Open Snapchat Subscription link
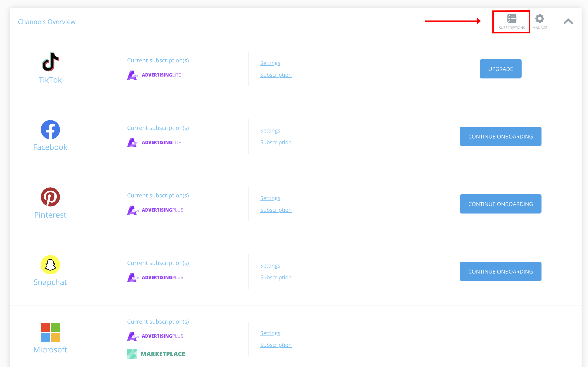588x367 pixels. point(276,277)
